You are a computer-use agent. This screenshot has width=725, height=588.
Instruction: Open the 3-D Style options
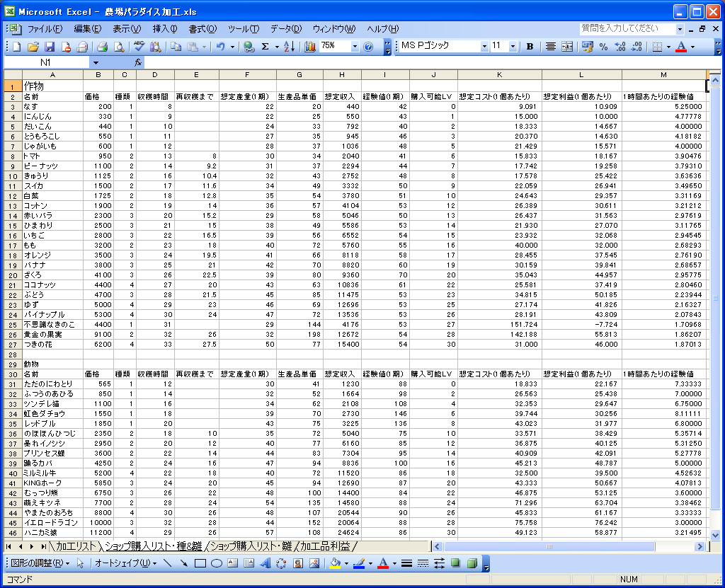pos(472,563)
